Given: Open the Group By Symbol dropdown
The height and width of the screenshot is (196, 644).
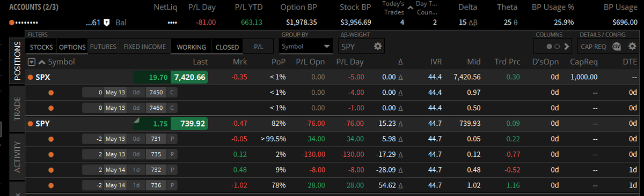Looking at the screenshot, I should pos(306,47).
